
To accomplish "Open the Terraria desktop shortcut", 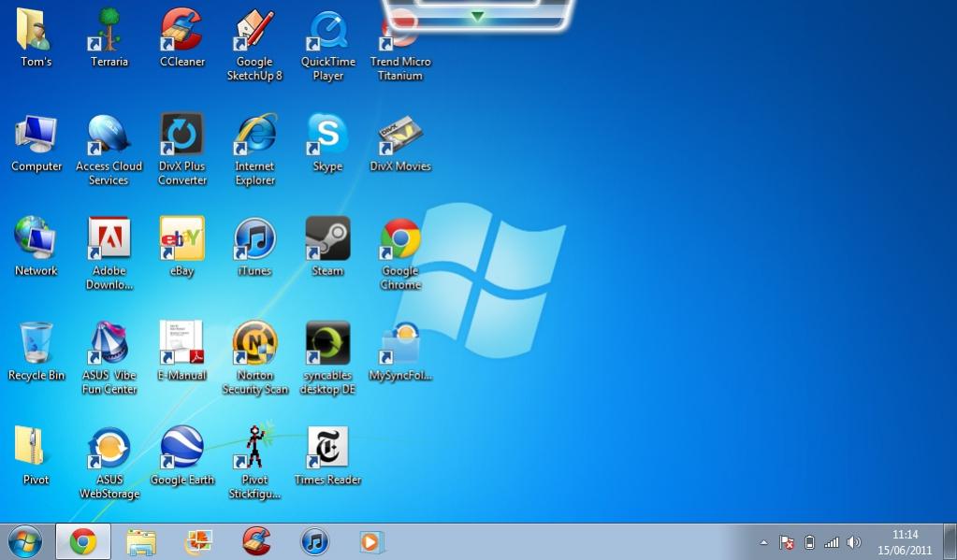I will point(109,32).
